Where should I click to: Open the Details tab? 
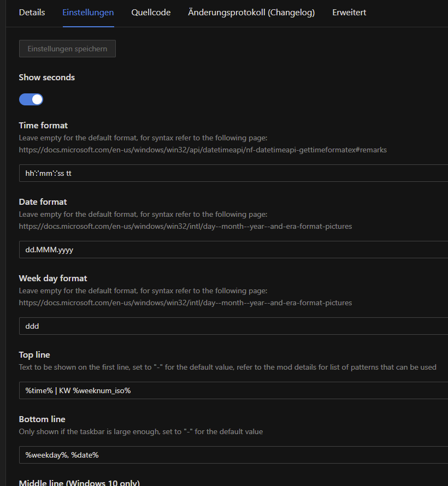pyautogui.click(x=32, y=13)
